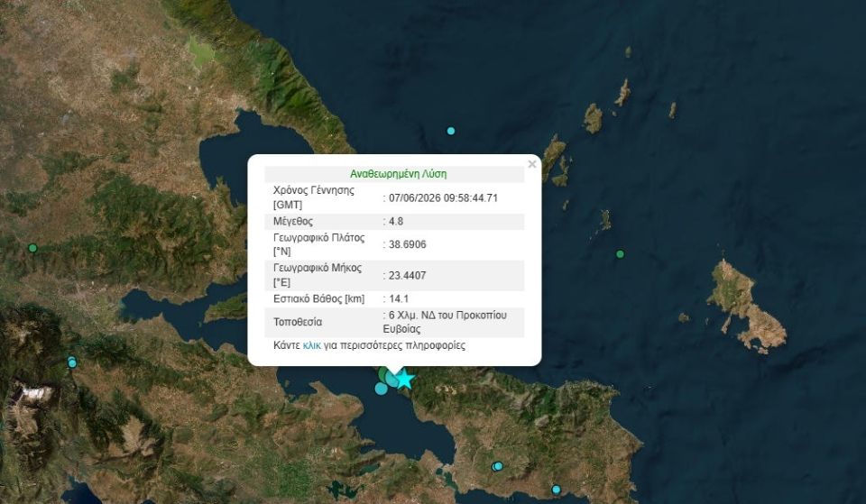
Task: Follow the 'κλικ' link for more information
Action: (x=311, y=345)
